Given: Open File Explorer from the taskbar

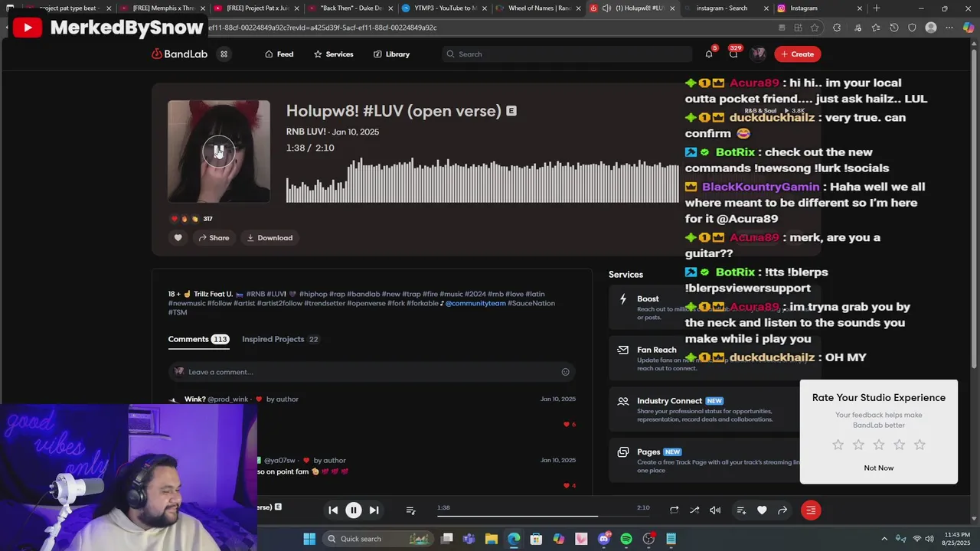Looking at the screenshot, I should click(492, 539).
